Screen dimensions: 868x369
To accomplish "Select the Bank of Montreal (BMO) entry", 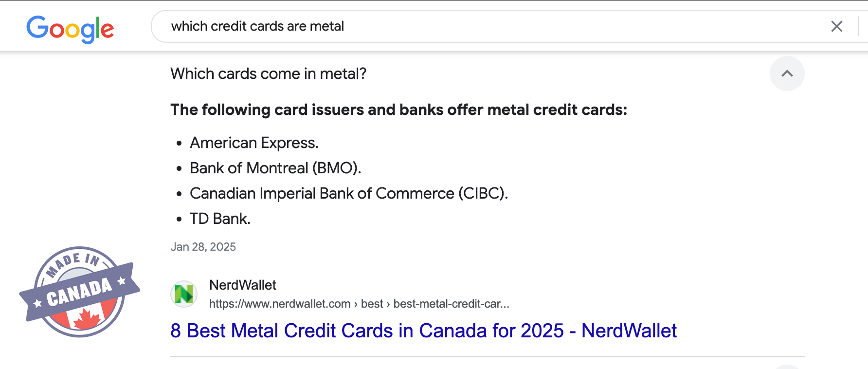I will [x=275, y=168].
